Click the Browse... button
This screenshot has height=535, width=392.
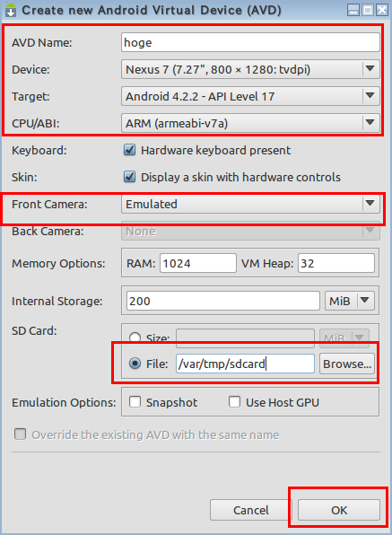(x=347, y=364)
